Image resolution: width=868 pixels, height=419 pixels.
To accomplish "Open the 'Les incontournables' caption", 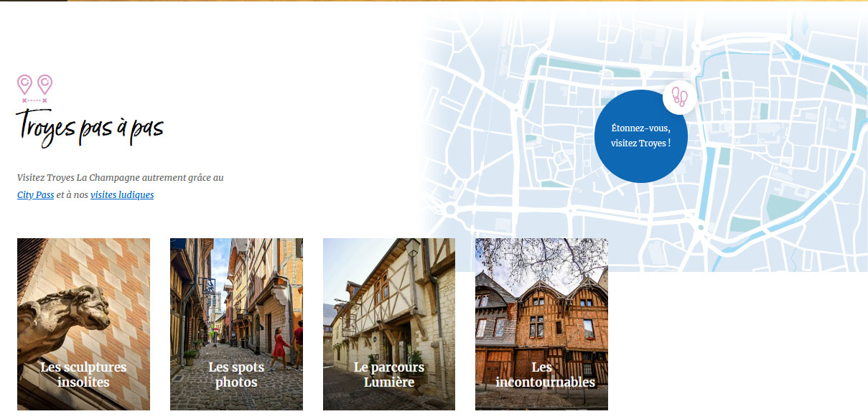I will click(542, 375).
